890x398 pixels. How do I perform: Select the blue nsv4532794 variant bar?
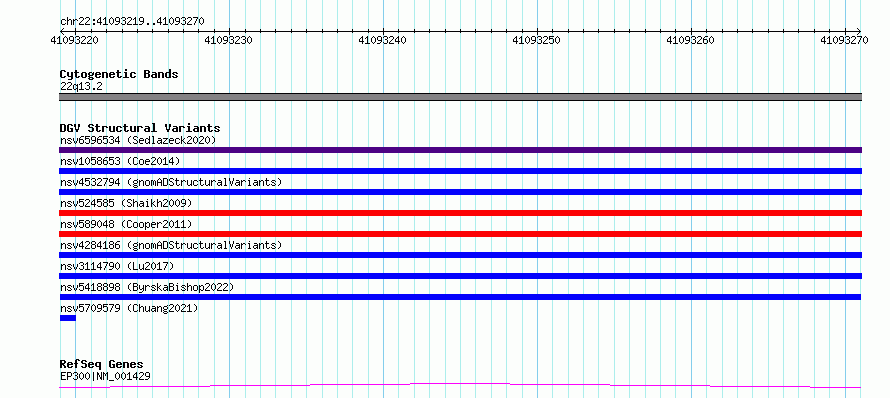[x=460, y=192]
